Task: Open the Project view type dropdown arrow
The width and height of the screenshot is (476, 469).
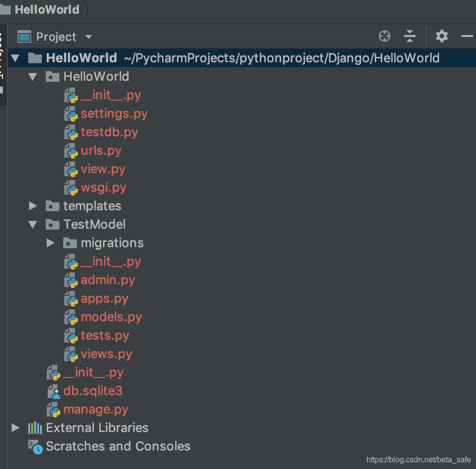Action: (89, 37)
